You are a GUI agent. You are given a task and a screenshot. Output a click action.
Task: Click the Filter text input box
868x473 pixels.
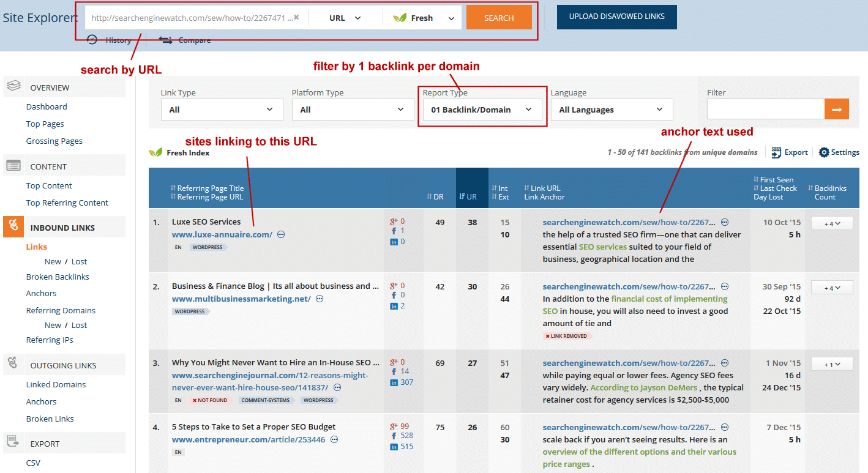(x=766, y=110)
